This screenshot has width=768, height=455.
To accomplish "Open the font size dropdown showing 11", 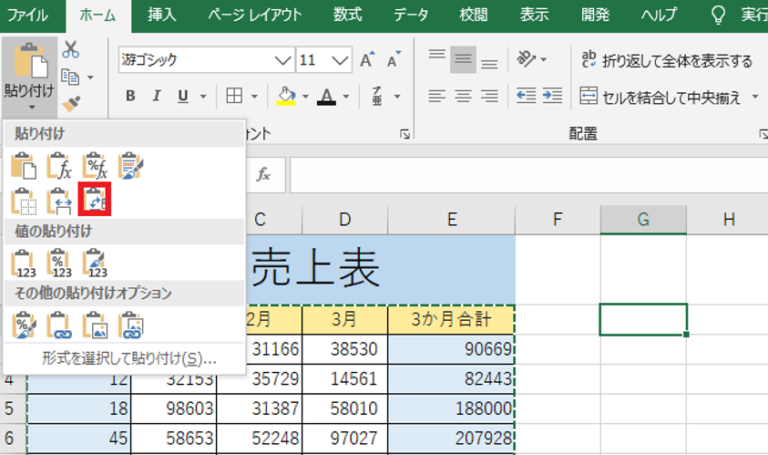I will pos(339,60).
